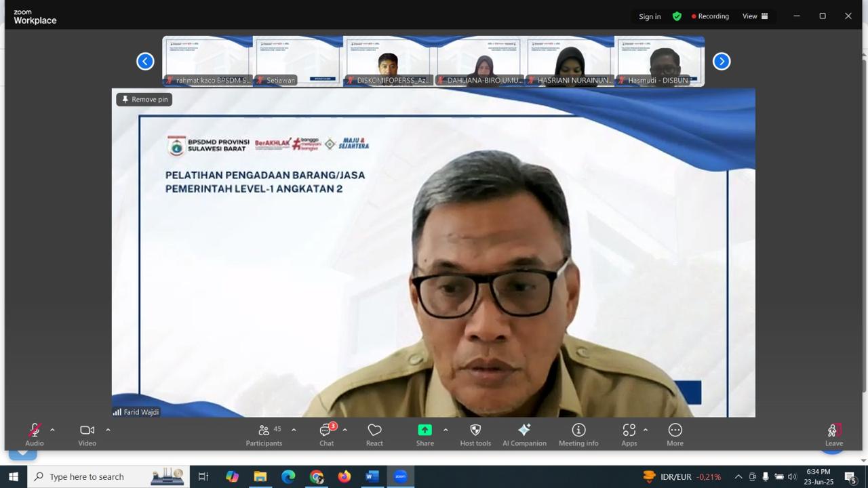Open the View layout menu
The image size is (868, 488).
755,16
